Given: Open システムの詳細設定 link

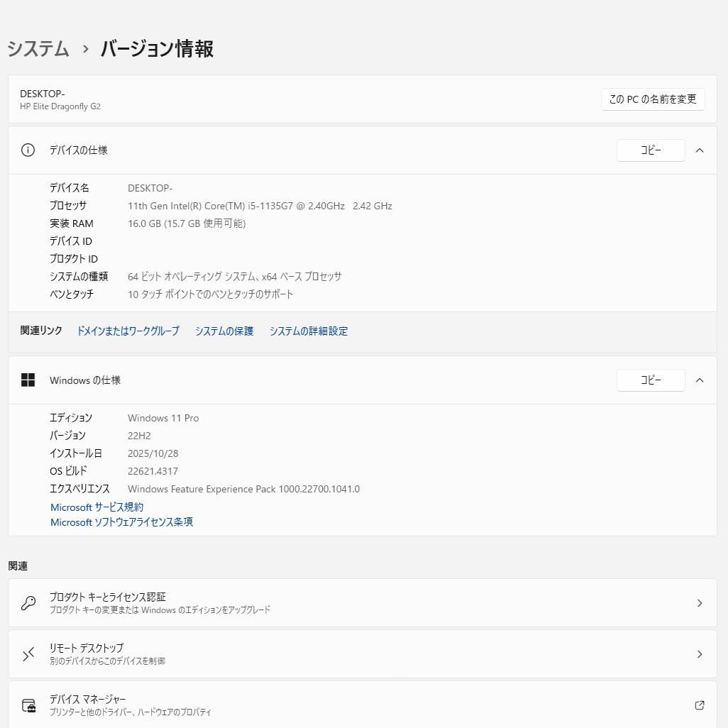Looking at the screenshot, I should [309, 331].
